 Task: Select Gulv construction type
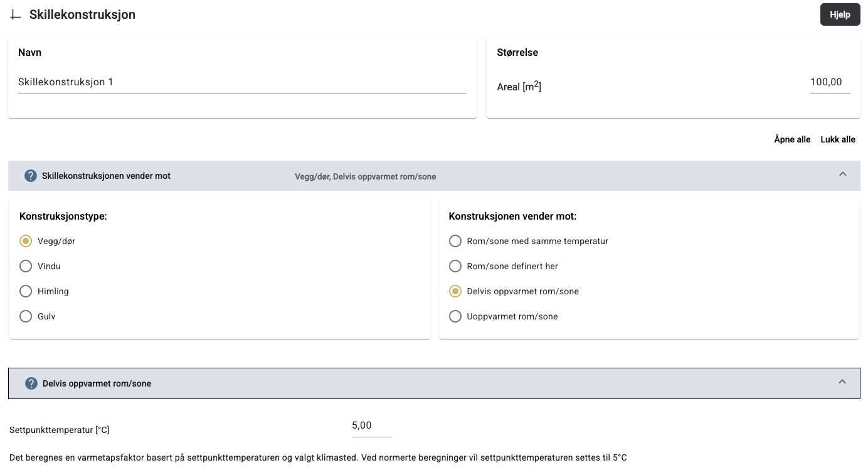[x=26, y=316]
